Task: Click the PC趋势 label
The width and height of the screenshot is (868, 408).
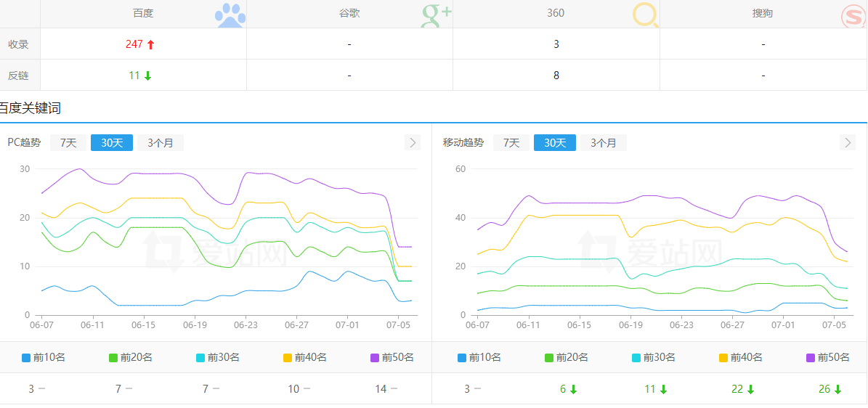Action: point(25,143)
